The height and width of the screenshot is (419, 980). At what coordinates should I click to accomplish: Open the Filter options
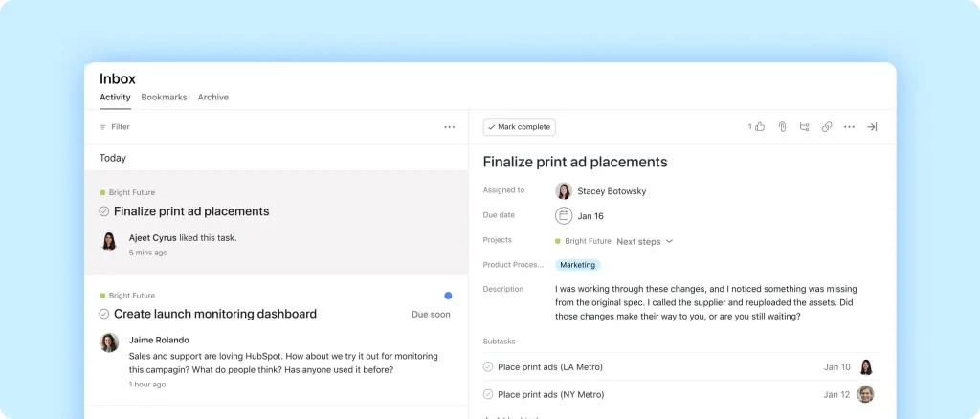(115, 126)
